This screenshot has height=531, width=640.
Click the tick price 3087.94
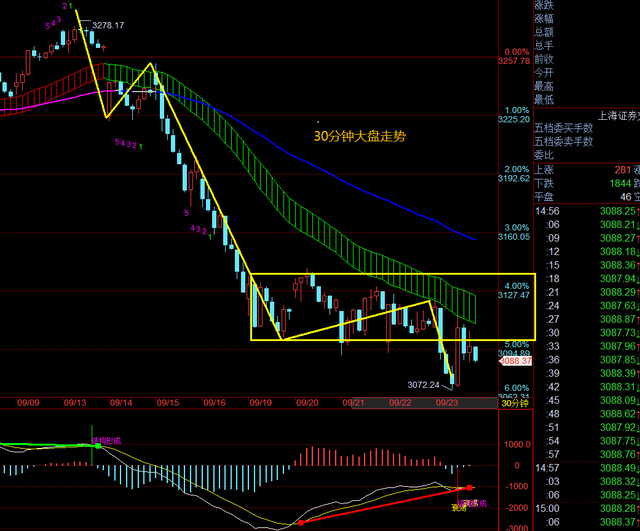(x=618, y=279)
